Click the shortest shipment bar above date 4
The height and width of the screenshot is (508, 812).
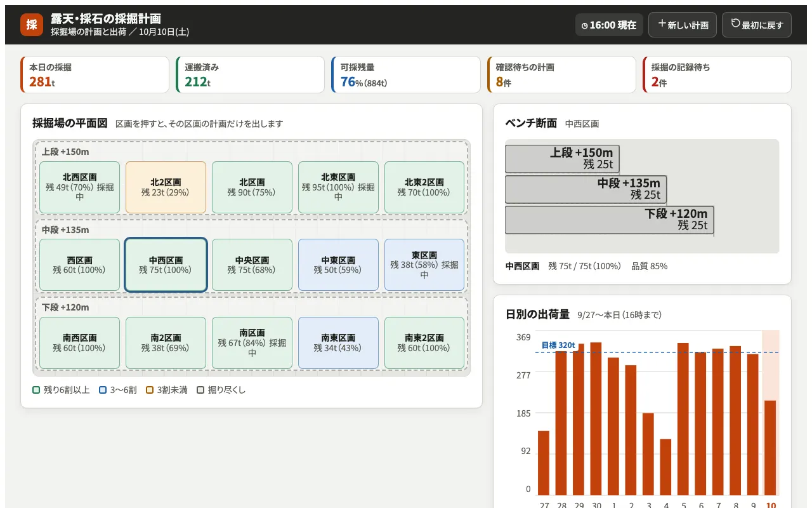pyautogui.click(x=665, y=467)
